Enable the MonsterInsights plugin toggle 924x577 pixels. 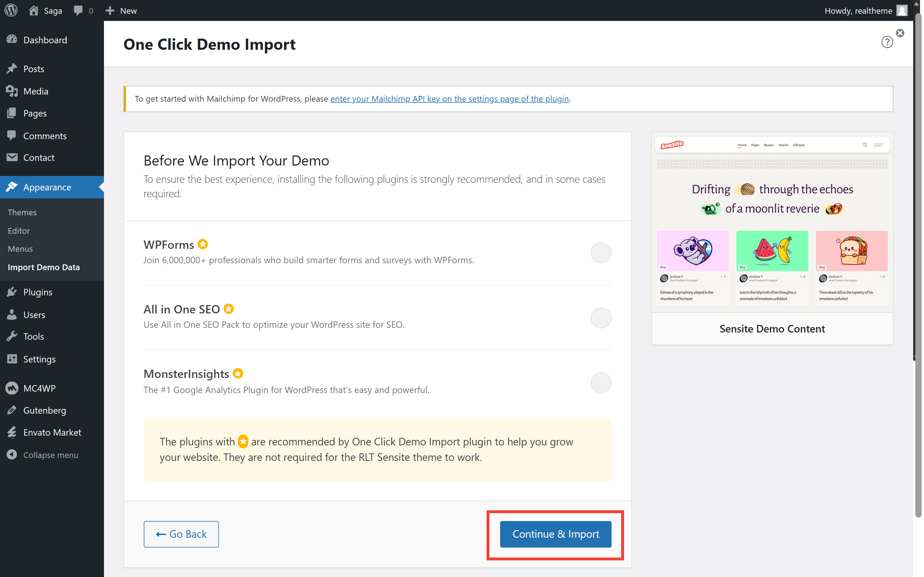(601, 382)
